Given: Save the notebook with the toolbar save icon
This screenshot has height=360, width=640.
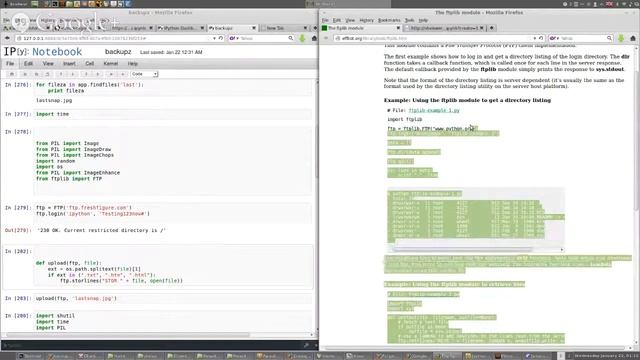Looking at the screenshot, I should tap(12, 74).
